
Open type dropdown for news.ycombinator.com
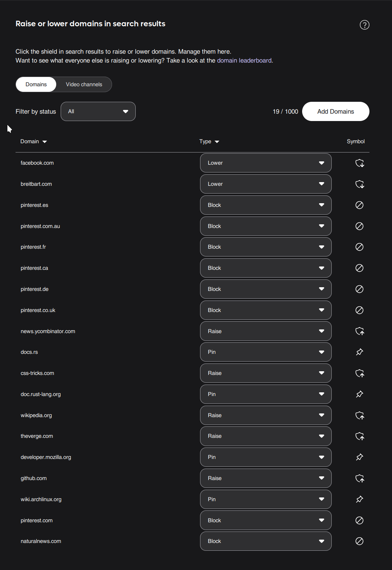point(266,331)
